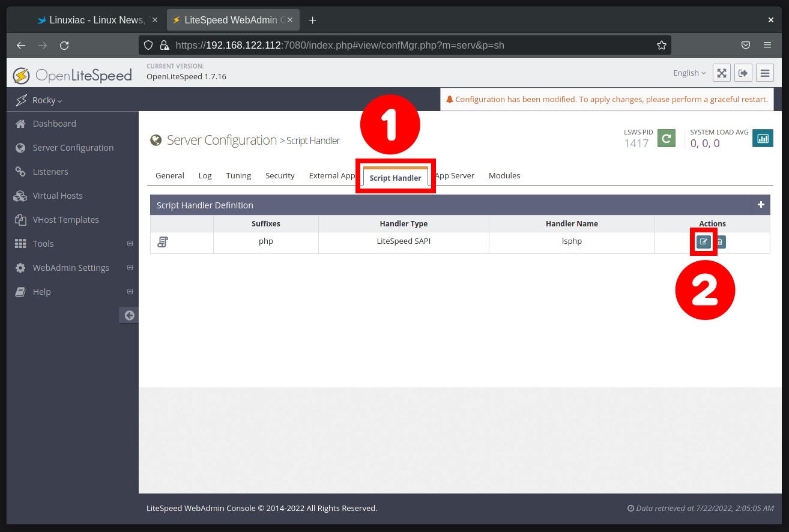The width and height of the screenshot is (789, 532).
Task: Switch to the Tuning tab
Action: pyautogui.click(x=238, y=175)
